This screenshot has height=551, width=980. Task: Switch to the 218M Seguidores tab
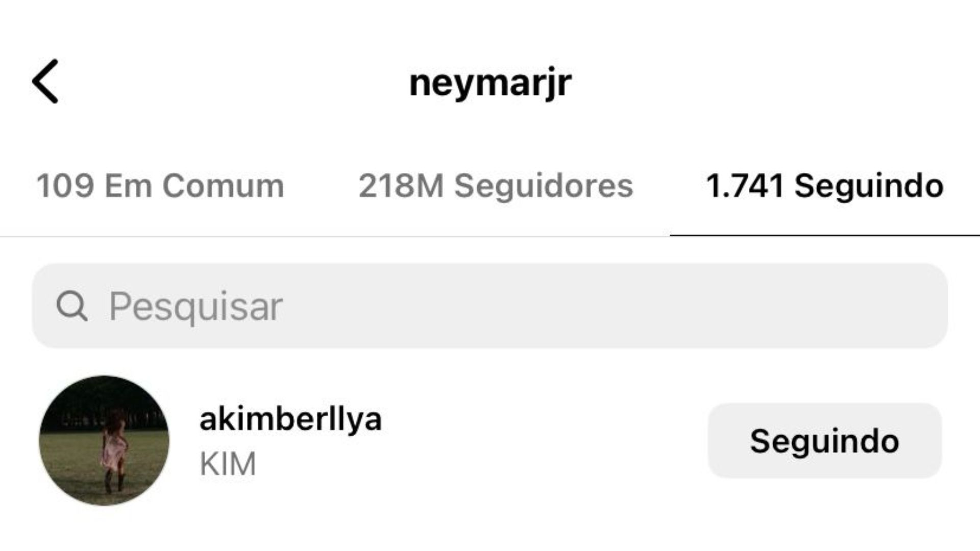(496, 186)
